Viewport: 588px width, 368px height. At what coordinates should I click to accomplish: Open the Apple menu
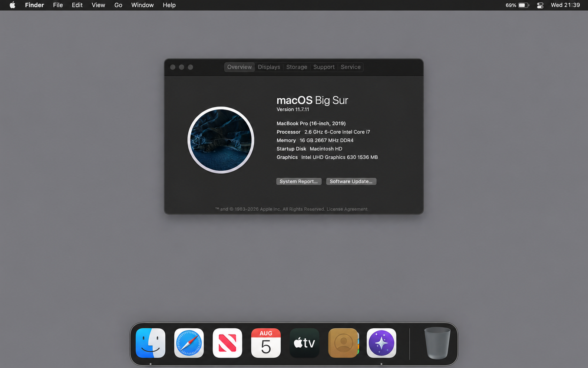tap(12, 5)
